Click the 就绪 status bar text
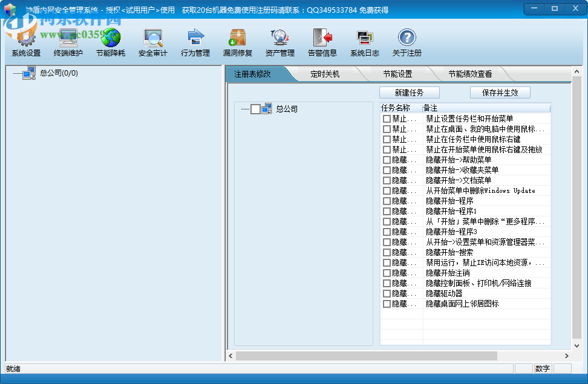Screen dimensions: 588x384 [13, 369]
